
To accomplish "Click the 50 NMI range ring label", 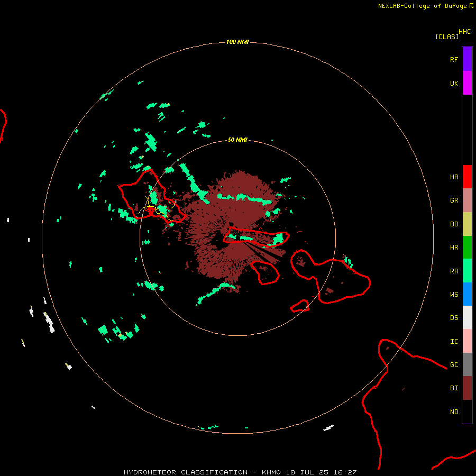I will (237, 140).
